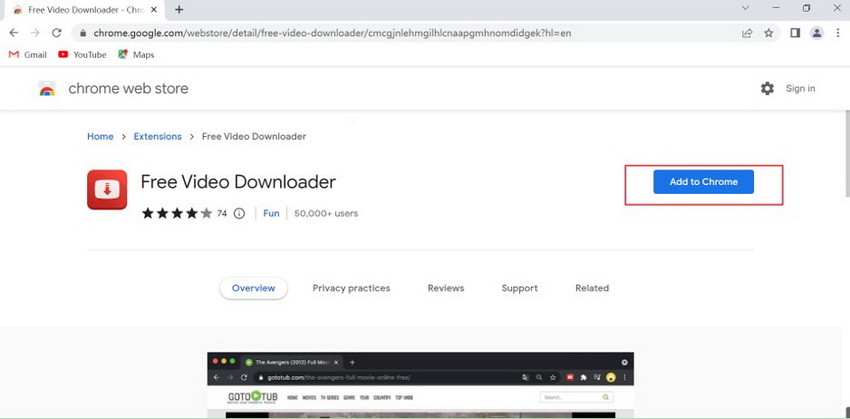Click the 50,000+ users text

click(326, 214)
